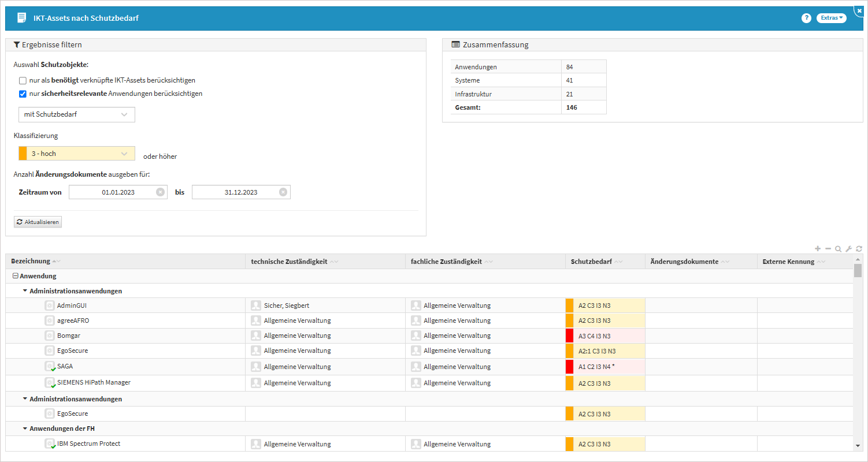Sort by Externe Kennung column header
Image resolution: width=868 pixels, height=462 pixels.
tap(788, 262)
